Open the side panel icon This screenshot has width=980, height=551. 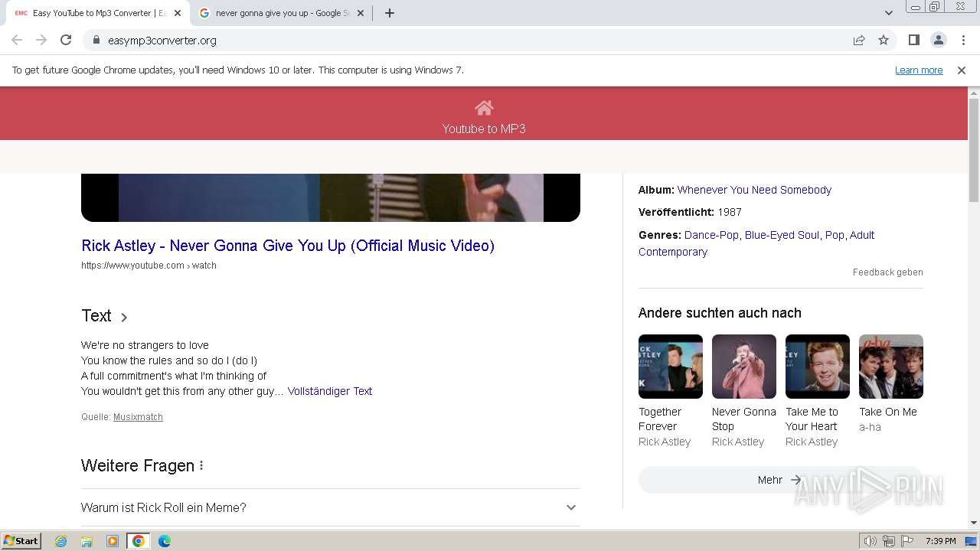[913, 40]
